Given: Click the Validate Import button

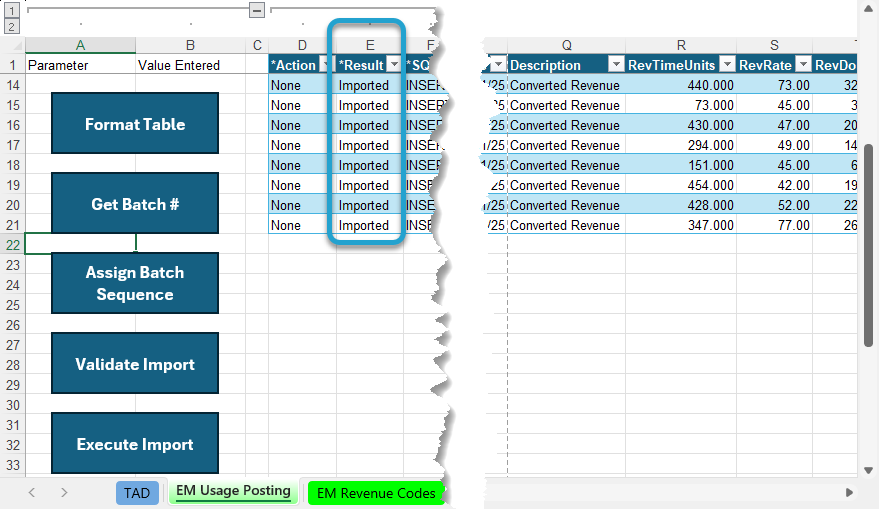Looking at the screenshot, I should point(135,363).
